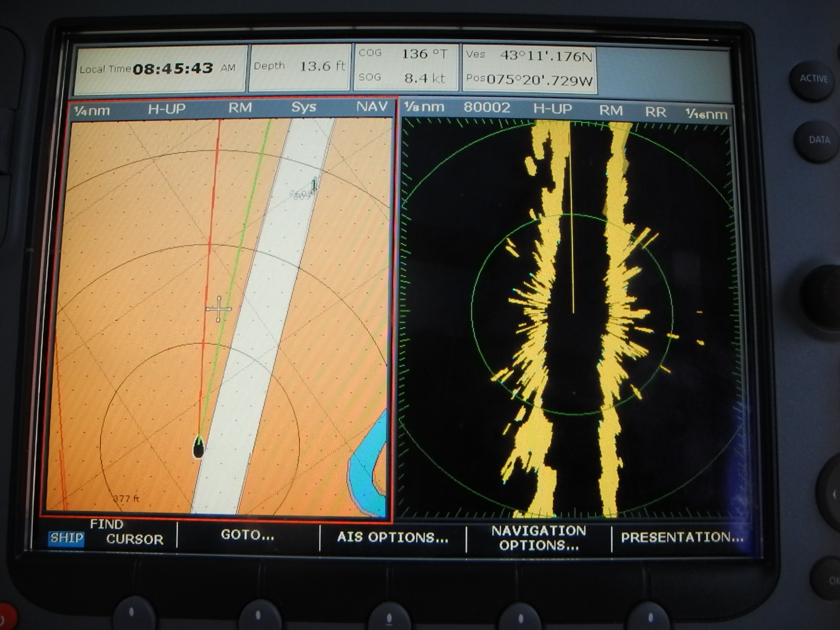This screenshot has height=630, width=840.
Task: Select the longitude 075°20'.729W text
Action: 540,80
